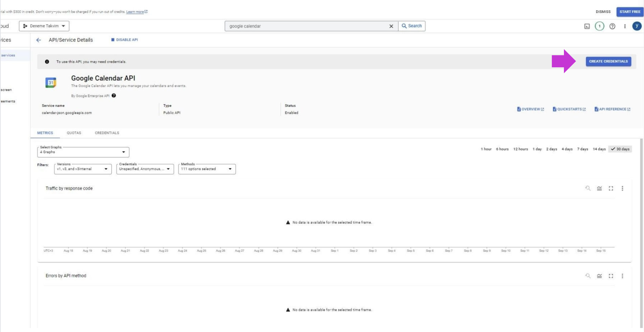Click Disable API button
The width and height of the screenshot is (644, 332).
(125, 40)
